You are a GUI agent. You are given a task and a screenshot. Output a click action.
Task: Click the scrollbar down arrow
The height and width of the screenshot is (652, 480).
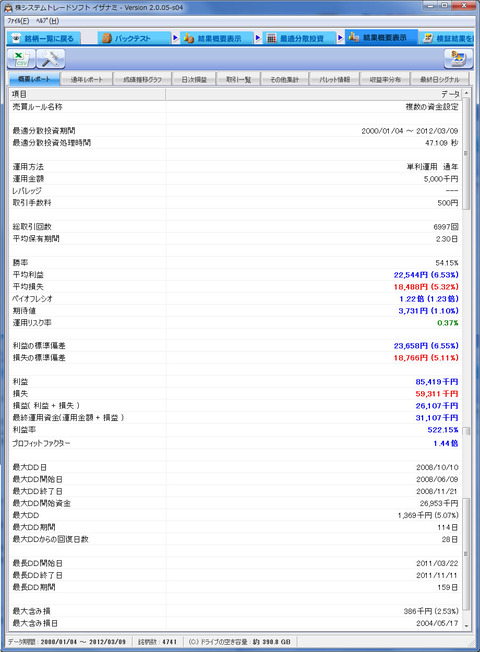point(466,625)
